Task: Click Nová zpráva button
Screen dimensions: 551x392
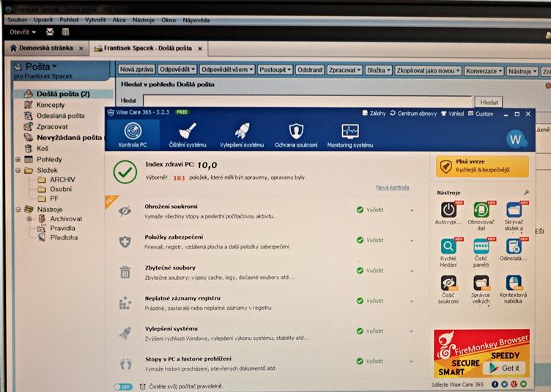Action: 136,70
